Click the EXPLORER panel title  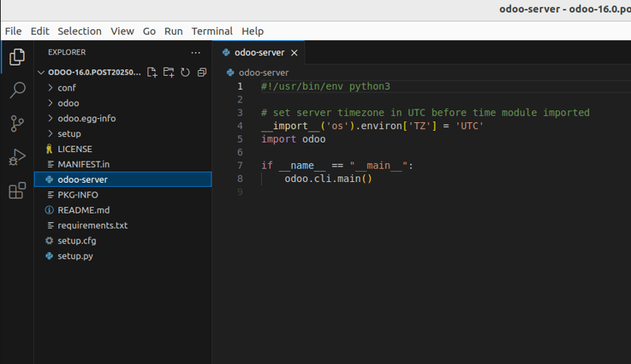coord(67,52)
